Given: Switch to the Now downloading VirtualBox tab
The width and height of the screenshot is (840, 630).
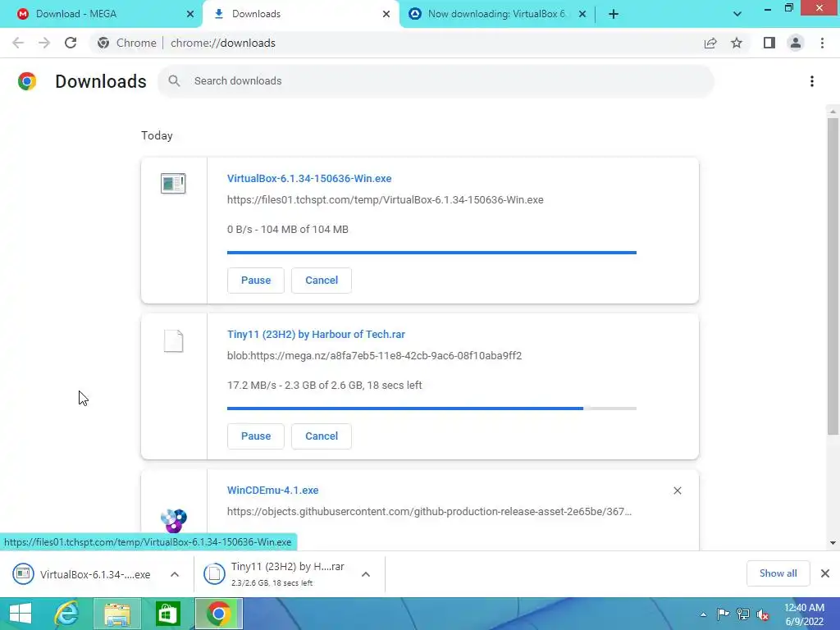Looking at the screenshot, I should [496, 15].
